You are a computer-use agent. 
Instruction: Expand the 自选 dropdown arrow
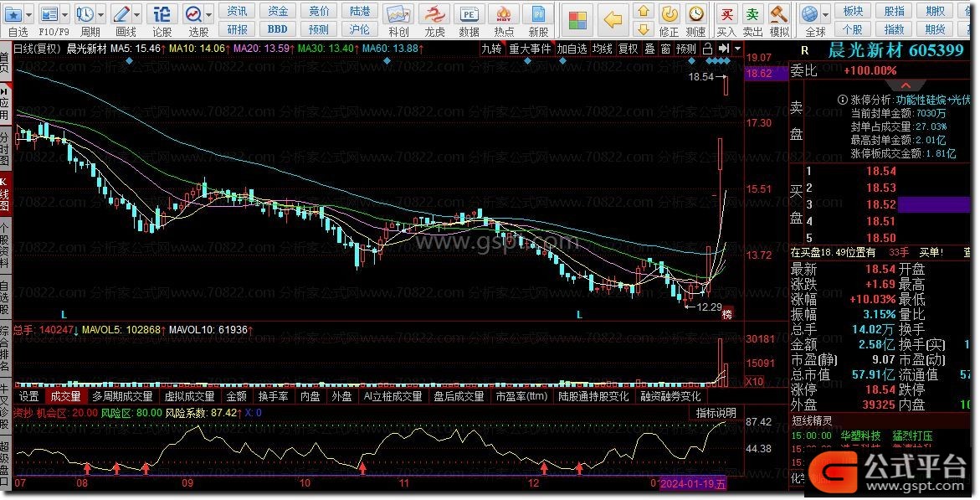[x=28, y=13]
